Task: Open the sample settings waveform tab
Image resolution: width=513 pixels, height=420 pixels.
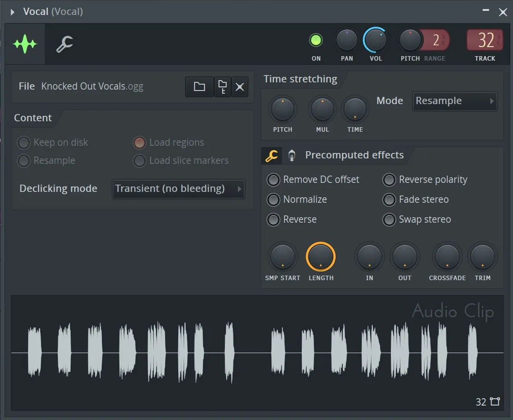Action: (x=25, y=44)
